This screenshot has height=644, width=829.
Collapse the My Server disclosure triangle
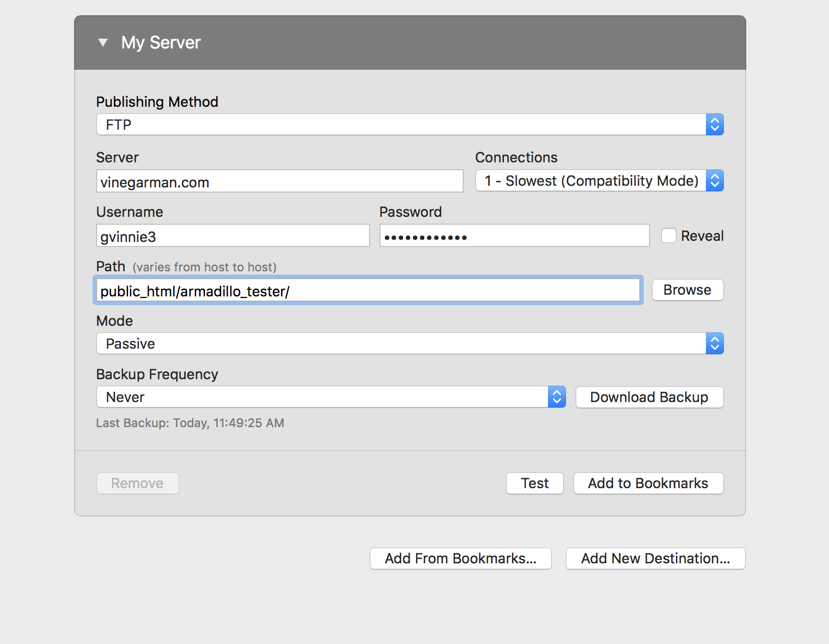point(103,42)
